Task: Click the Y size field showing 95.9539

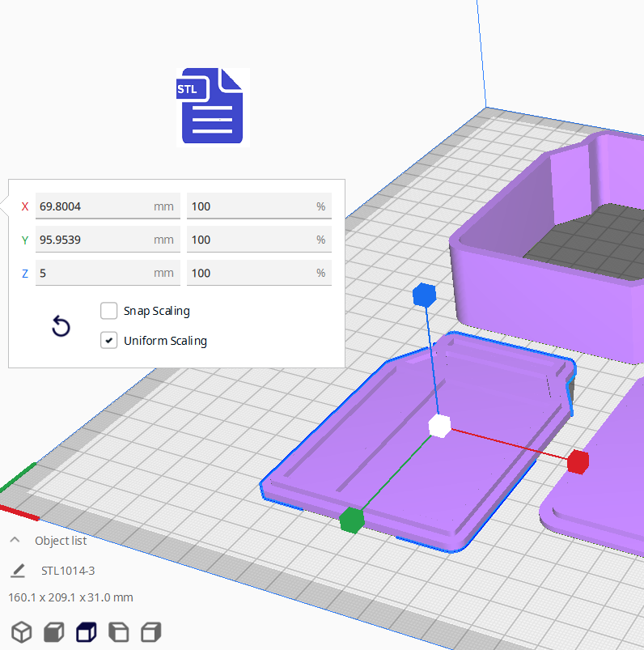Action: (x=94, y=240)
